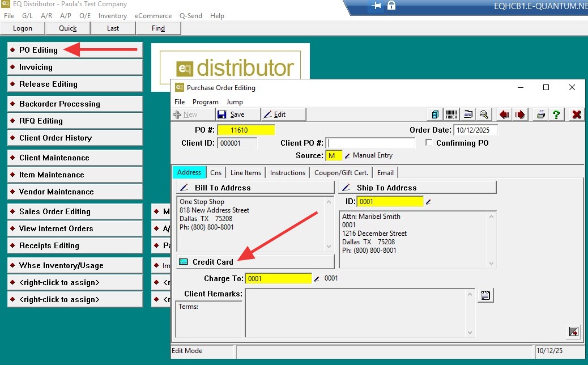Viewport: 588px width, 365px height.
Task: Open View Internet Orders
Action: point(75,228)
